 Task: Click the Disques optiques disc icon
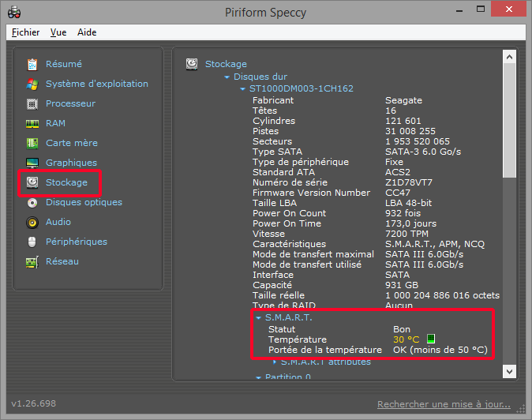point(32,202)
